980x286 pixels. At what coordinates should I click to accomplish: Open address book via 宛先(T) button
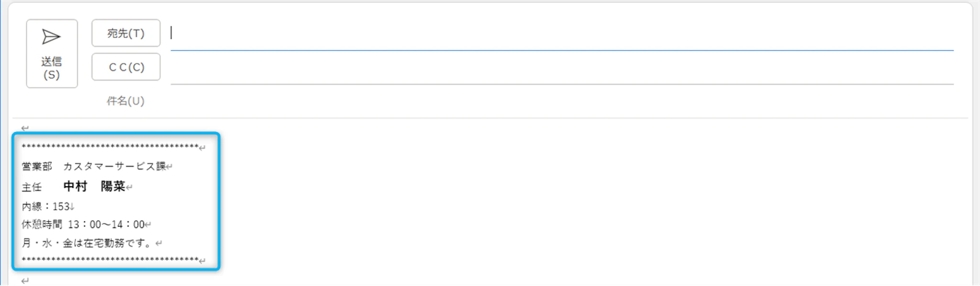126,33
